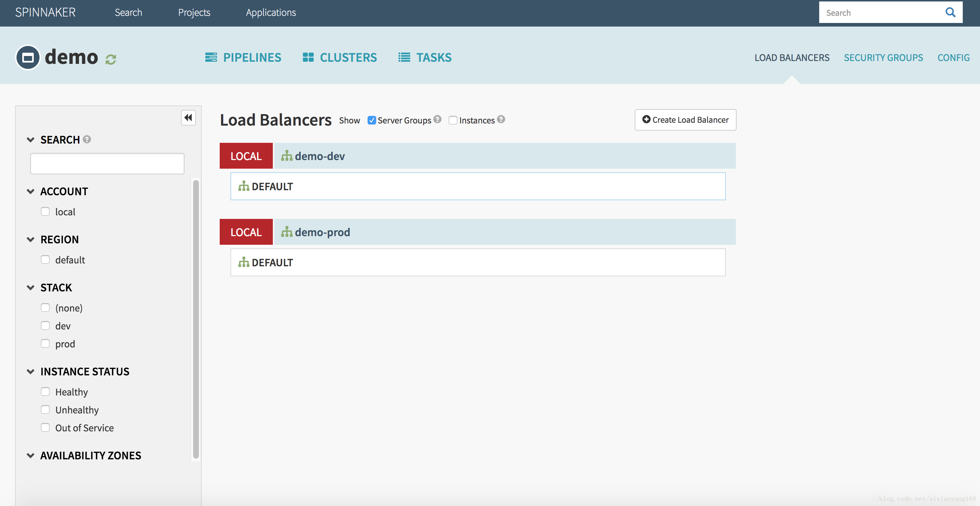Click the LOCAL badge for demo-prod

point(246,232)
